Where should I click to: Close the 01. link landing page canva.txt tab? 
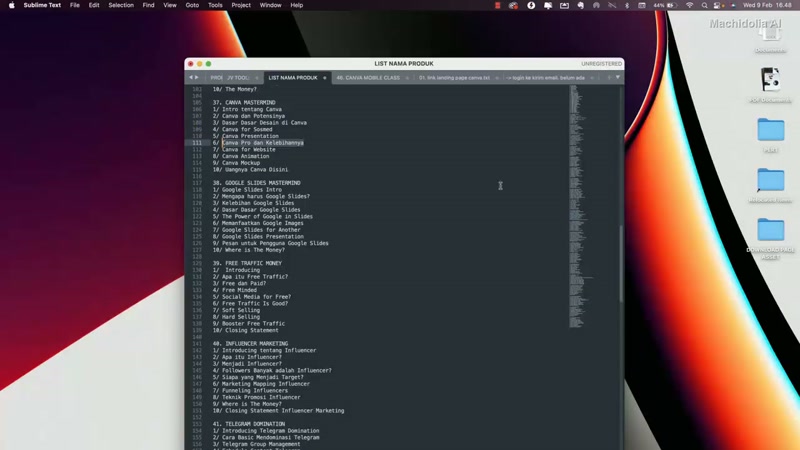point(497,78)
